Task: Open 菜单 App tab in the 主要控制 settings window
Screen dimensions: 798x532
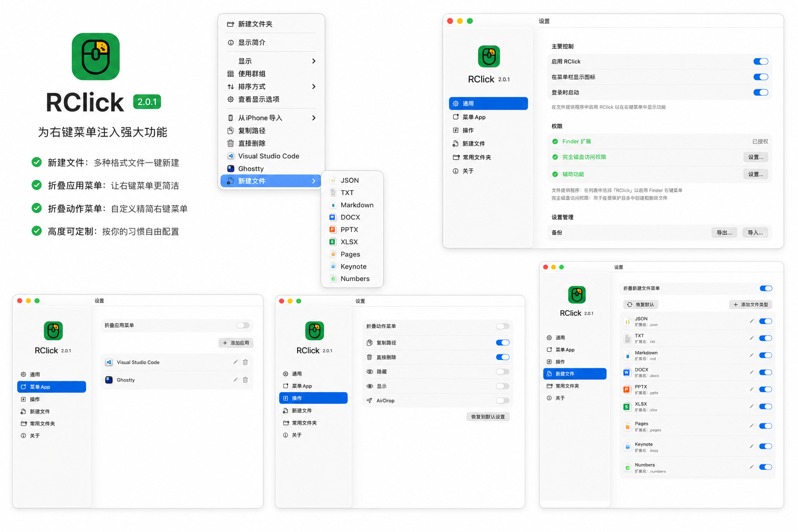Action: pos(488,117)
